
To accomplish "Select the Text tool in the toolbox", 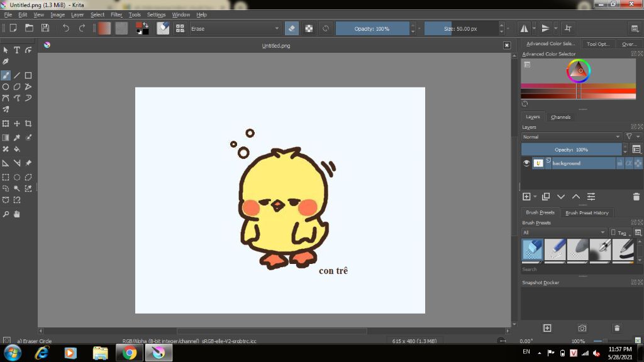I will point(17,50).
